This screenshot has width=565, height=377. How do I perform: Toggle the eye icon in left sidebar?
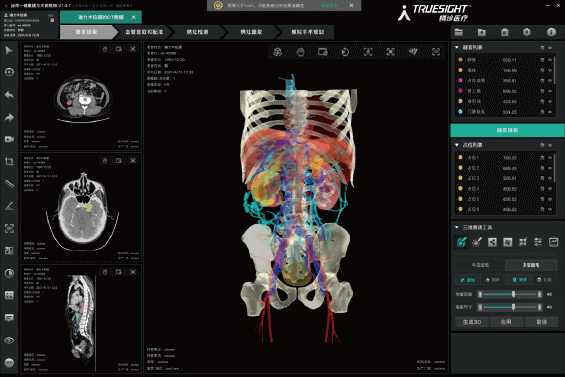click(x=9, y=340)
